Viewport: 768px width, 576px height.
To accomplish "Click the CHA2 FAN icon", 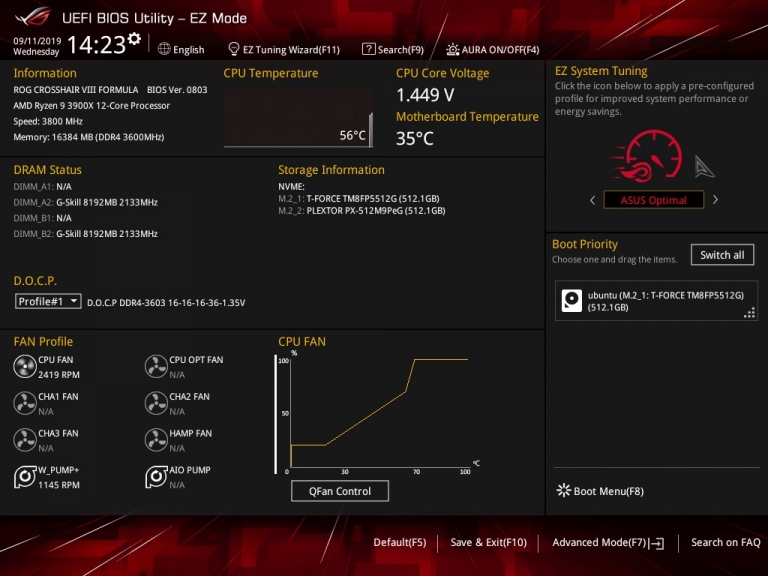I will point(156,403).
